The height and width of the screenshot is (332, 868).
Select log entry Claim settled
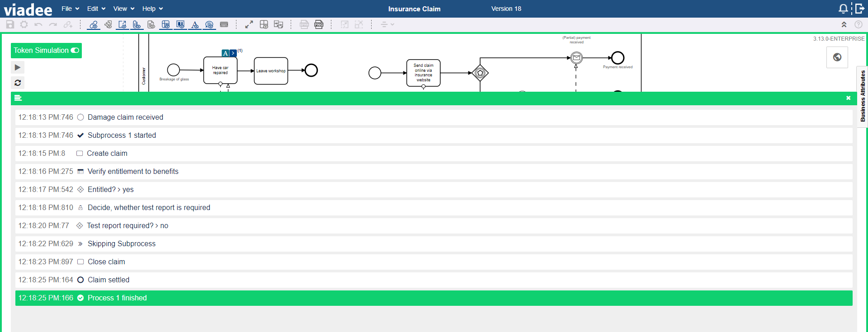(434, 280)
